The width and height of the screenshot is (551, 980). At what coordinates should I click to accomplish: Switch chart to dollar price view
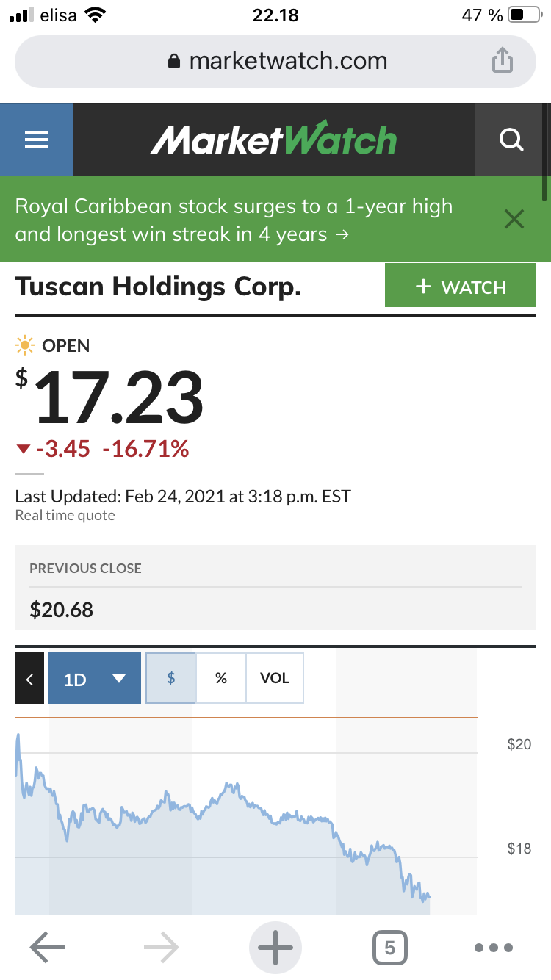(x=171, y=678)
